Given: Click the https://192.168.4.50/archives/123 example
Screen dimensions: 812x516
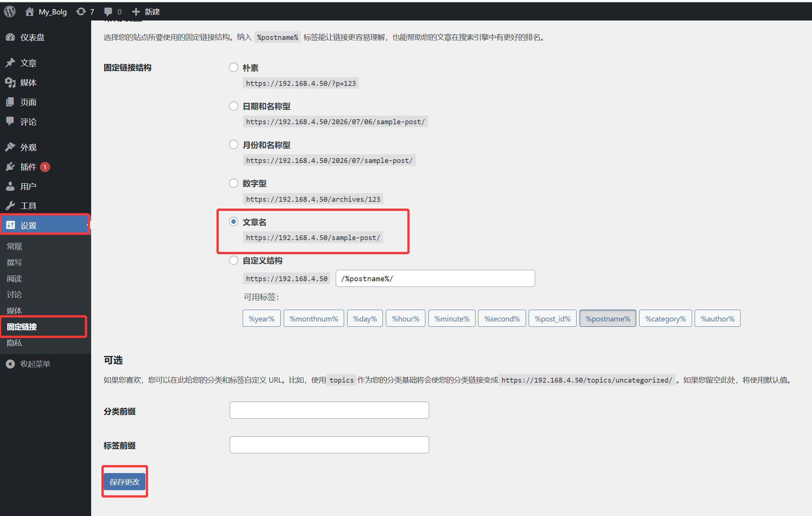Looking at the screenshot, I should pyautogui.click(x=313, y=199).
